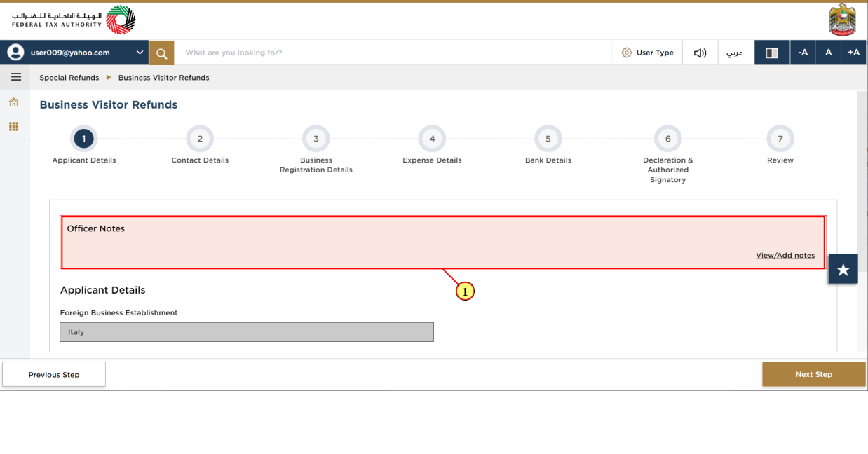This screenshot has height=454, width=868.
Task: Click the star favorites button
Action: pos(843,270)
